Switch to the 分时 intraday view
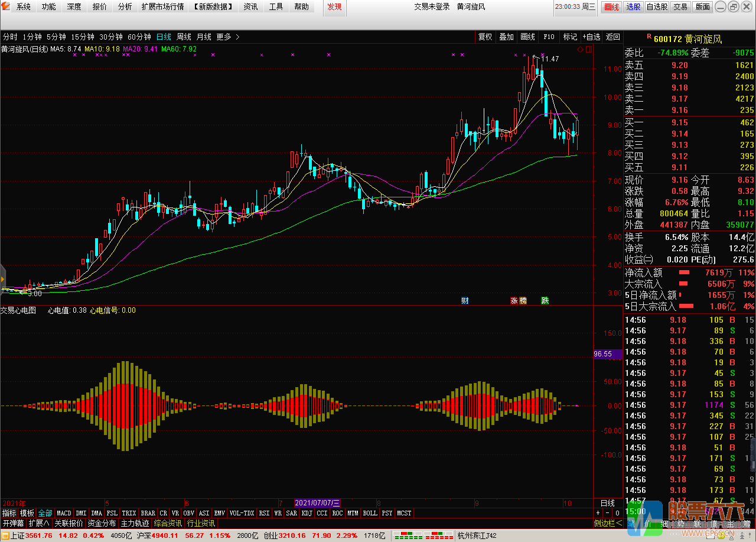 pyautogui.click(x=10, y=37)
